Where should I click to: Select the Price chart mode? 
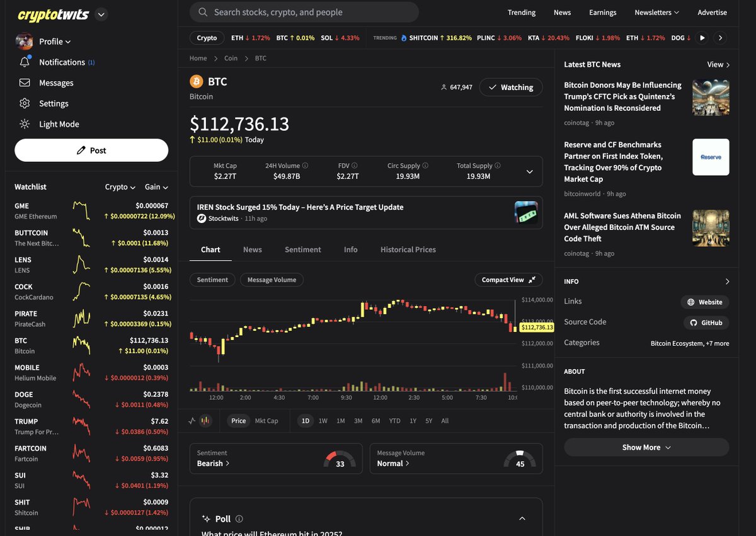238,421
